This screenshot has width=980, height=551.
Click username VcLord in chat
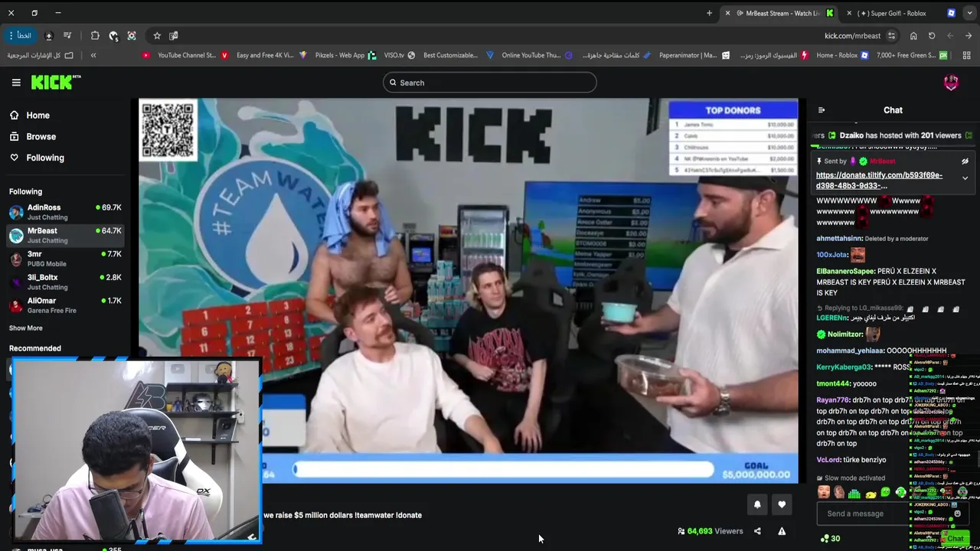point(828,460)
